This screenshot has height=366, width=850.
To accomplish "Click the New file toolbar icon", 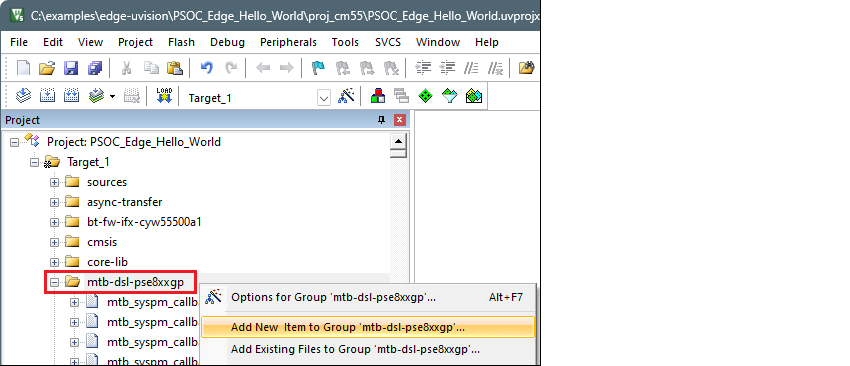I will pyautogui.click(x=23, y=68).
